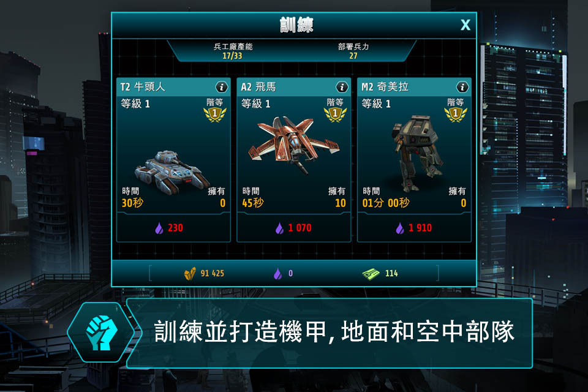The image size is (588, 392).
Task: Tap the green cash icon showing 114
Action: pyautogui.click(x=371, y=274)
